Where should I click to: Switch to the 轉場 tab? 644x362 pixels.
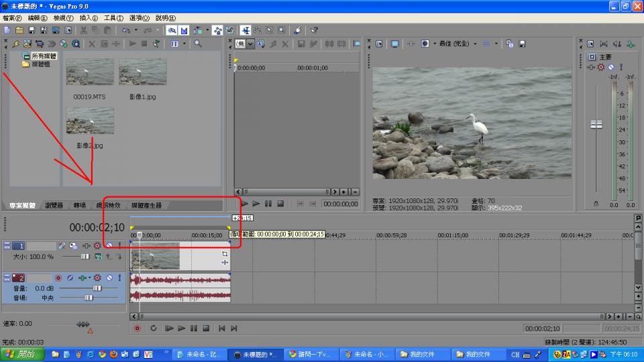80,205
